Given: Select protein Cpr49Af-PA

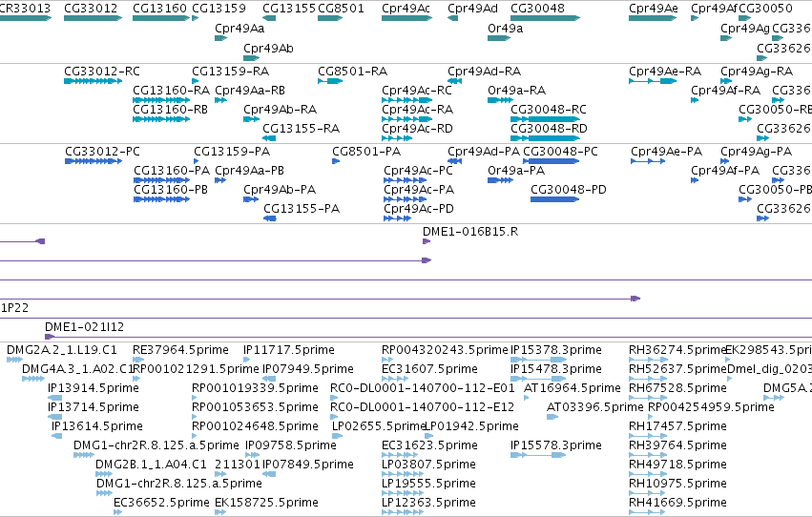Looking at the screenshot, I should point(725,171).
